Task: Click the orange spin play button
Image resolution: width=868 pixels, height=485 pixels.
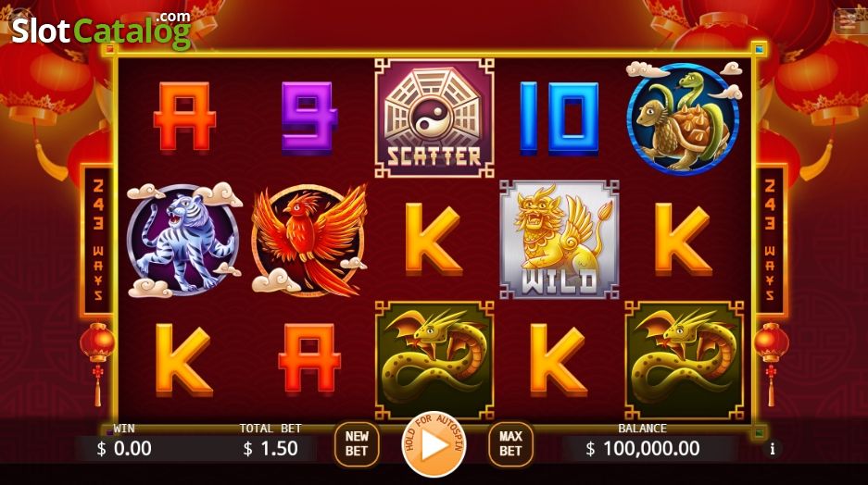Action: (434, 444)
